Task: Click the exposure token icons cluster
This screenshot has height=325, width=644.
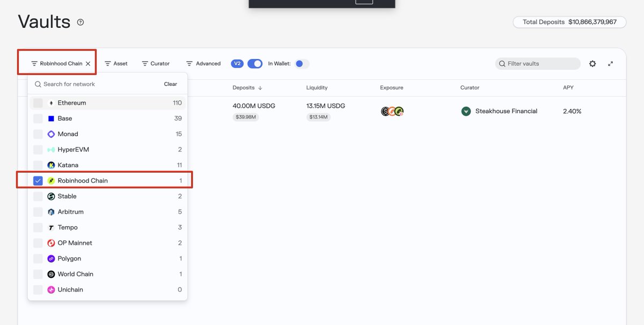Action: tap(392, 111)
